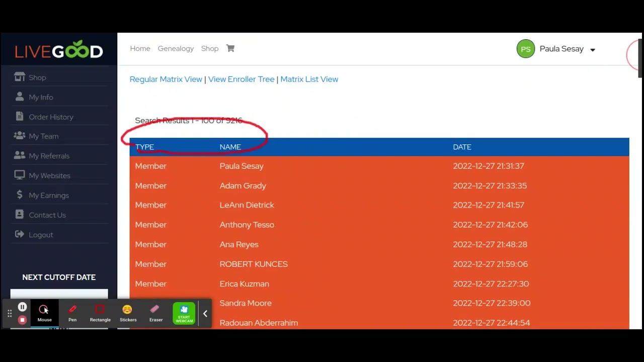Viewport: 644px width, 362px height.
Task: Select the Eraser tool
Action: click(x=155, y=313)
